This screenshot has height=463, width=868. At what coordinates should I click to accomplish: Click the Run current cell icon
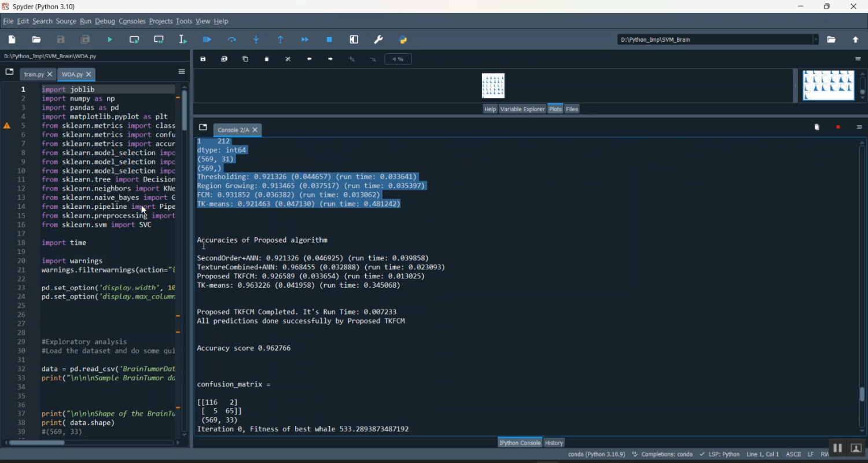(134, 40)
